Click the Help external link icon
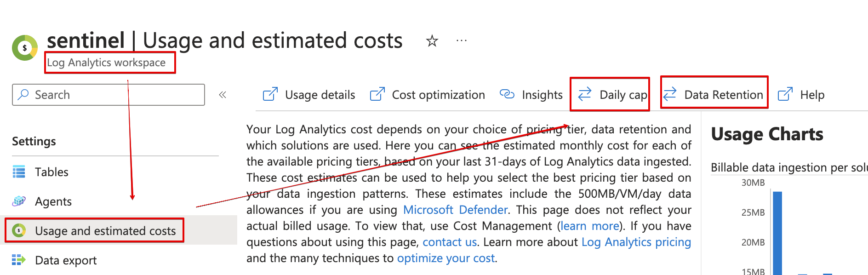 tap(785, 94)
